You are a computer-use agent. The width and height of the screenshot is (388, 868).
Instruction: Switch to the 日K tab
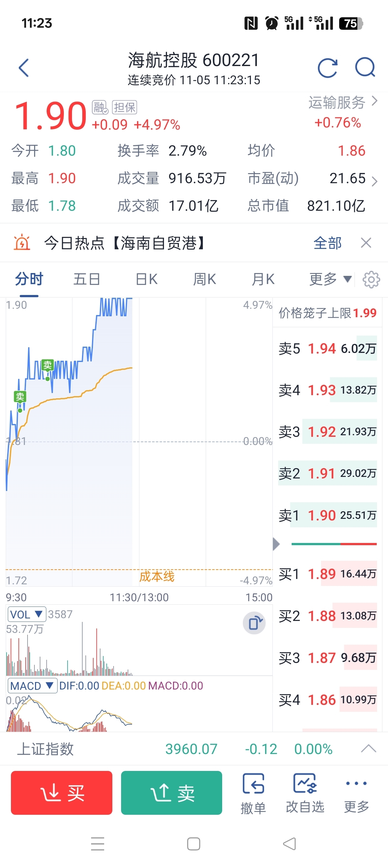[146, 279]
